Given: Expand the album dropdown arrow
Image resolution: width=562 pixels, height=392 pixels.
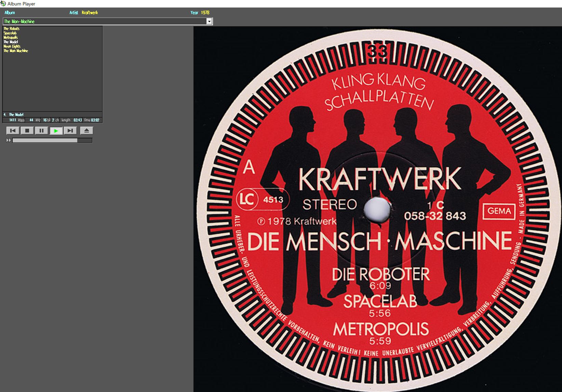Looking at the screenshot, I should (209, 22).
